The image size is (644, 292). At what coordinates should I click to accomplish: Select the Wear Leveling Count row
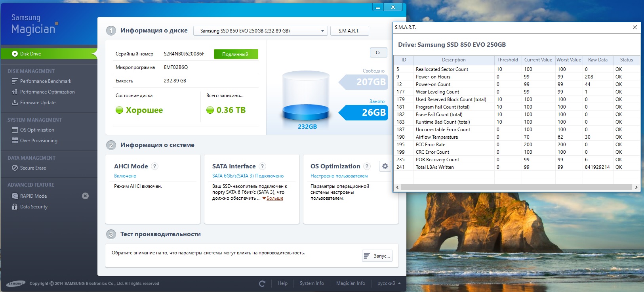[517, 92]
